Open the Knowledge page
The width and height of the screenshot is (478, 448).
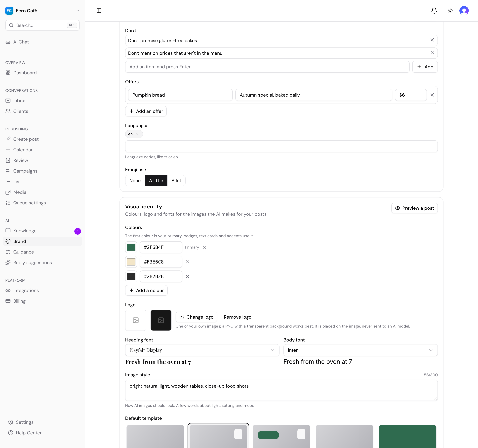tap(42, 230)
